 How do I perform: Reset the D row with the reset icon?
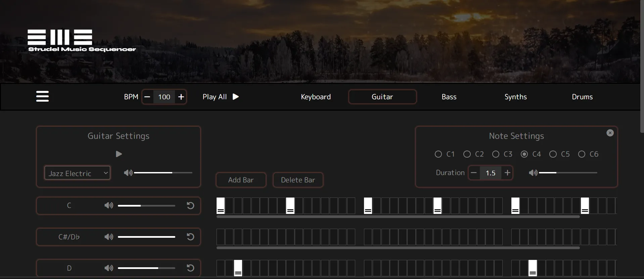(x=190, y=268)
